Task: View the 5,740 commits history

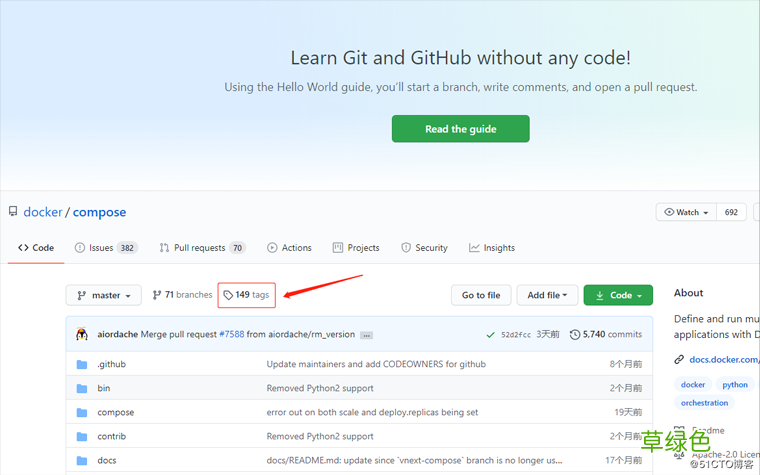Action: point(606,334)
